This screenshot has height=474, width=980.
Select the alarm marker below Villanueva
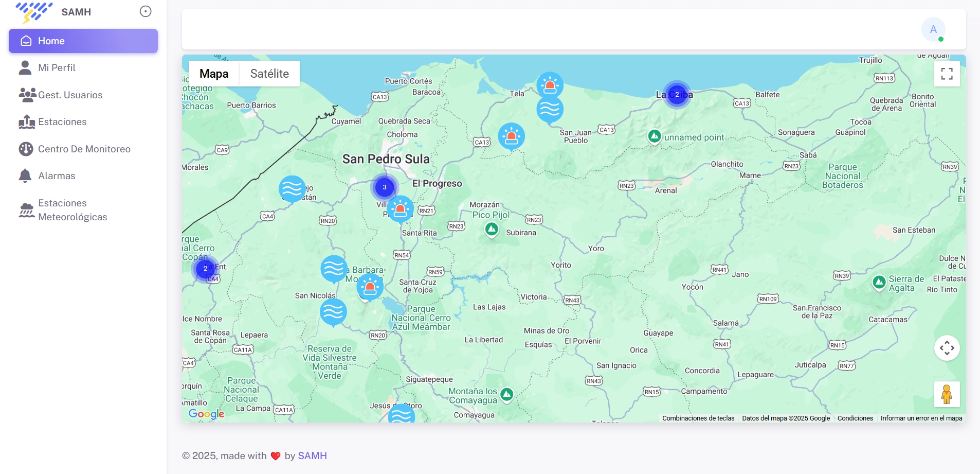pos(401,209)
